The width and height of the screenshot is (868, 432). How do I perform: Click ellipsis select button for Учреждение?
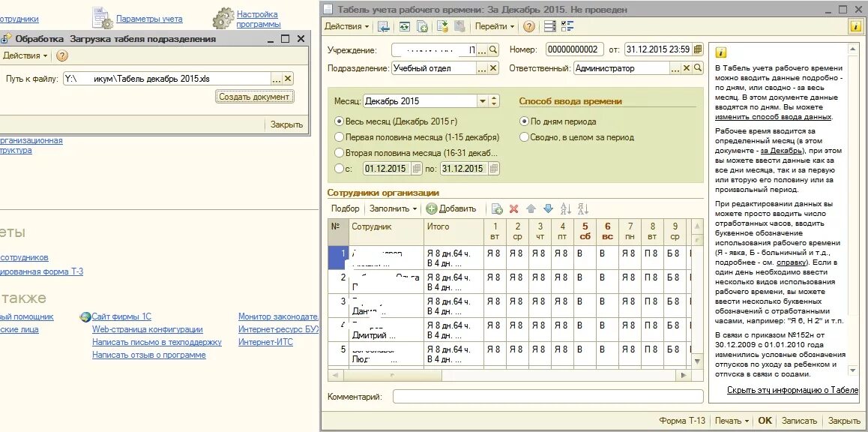[x=482, y=49]
